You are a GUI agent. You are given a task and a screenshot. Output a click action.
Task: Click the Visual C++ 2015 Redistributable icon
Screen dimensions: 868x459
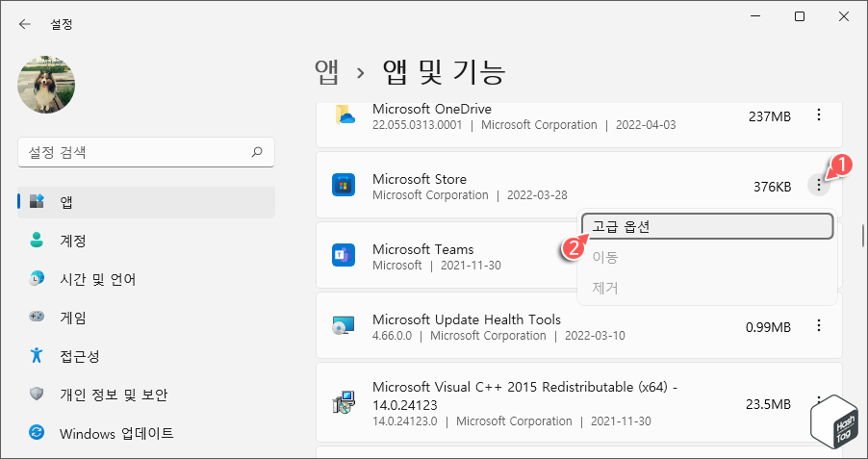(x=344, y=403)
